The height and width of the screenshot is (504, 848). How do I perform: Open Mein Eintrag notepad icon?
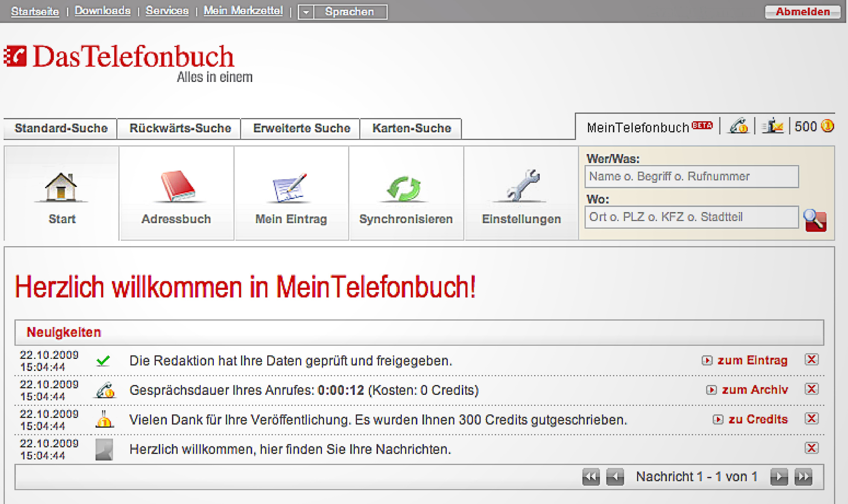[x=290, y=187]
